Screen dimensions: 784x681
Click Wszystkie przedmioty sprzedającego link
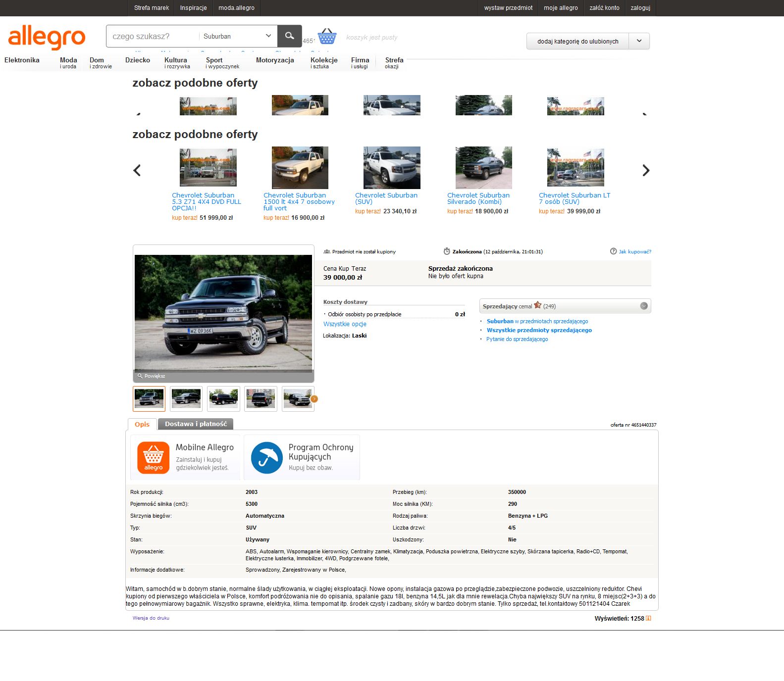click(x=539, y=330)
